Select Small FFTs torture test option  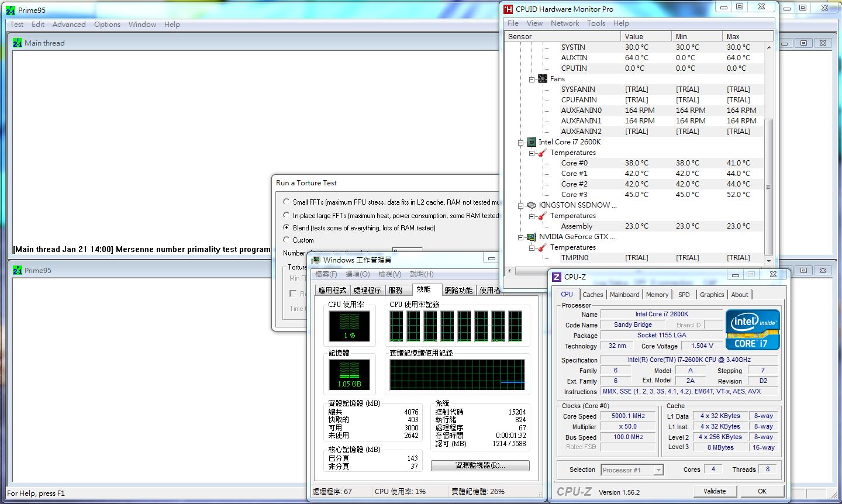tap(287, 202)
